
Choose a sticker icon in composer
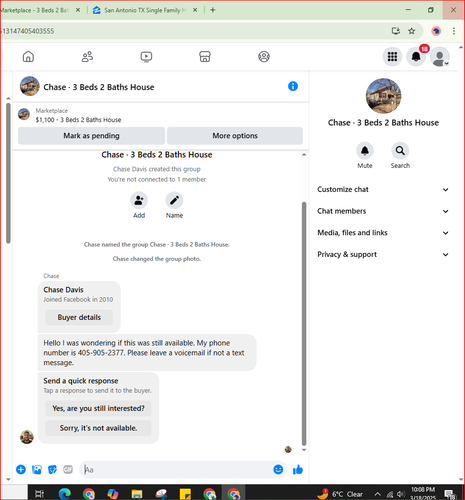[52, 470]
